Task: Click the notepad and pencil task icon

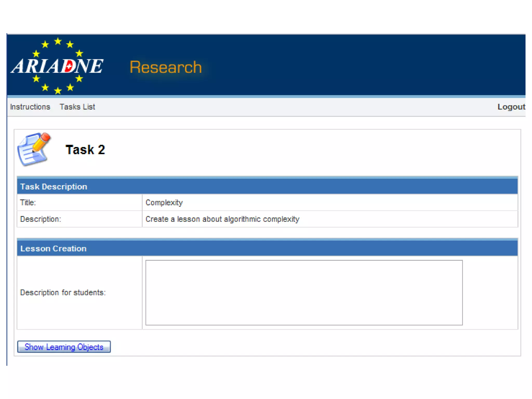Action: coord(33,149)
